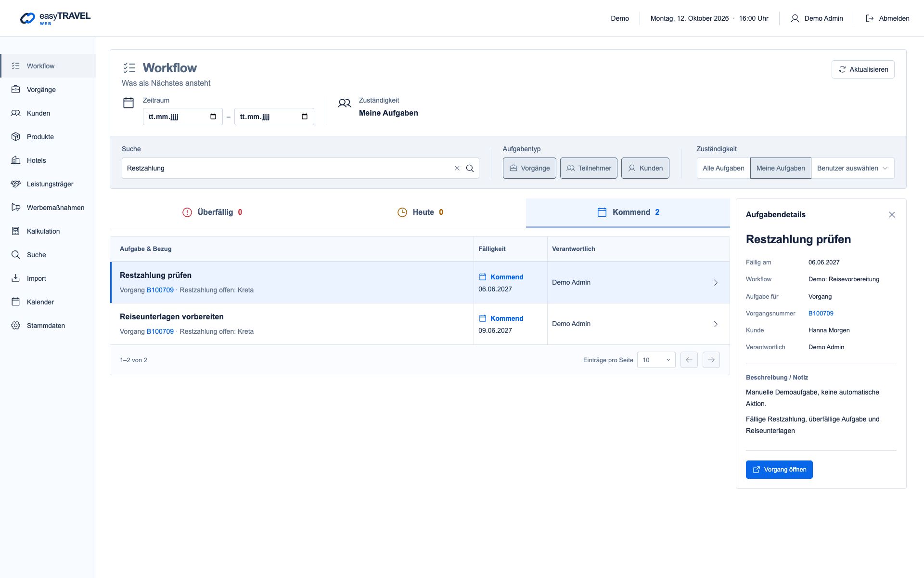Clear the search field with the X icon

coord(457,168)
